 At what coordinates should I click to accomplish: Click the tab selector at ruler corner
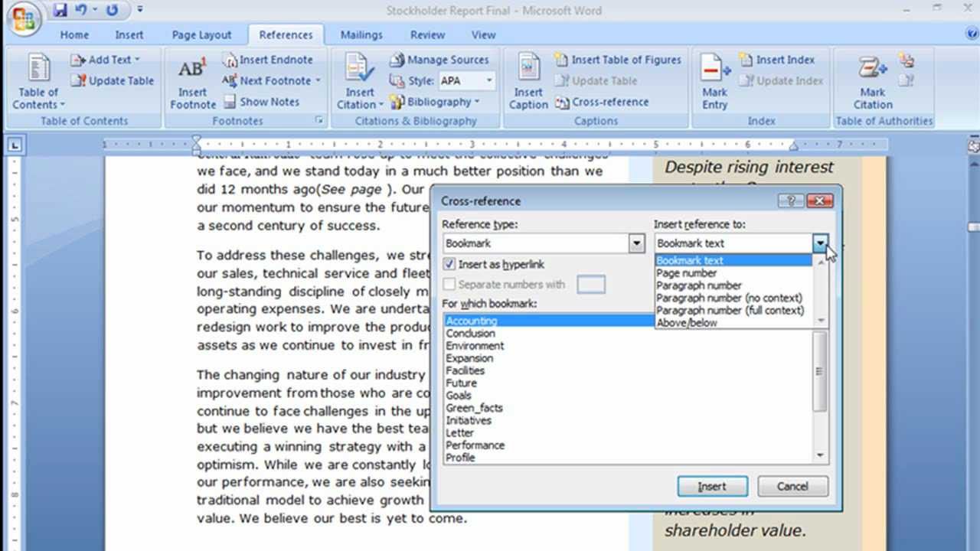[x=15, y=145]
